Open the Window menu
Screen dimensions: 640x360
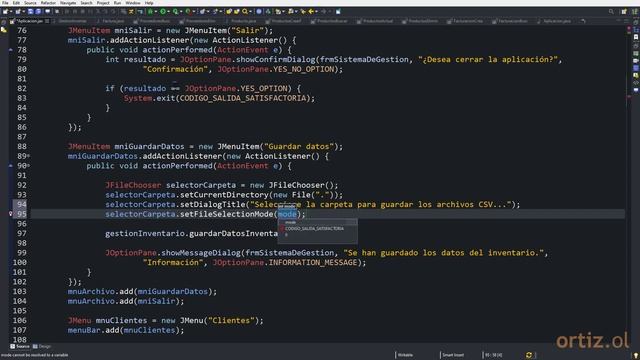point(133,3)
